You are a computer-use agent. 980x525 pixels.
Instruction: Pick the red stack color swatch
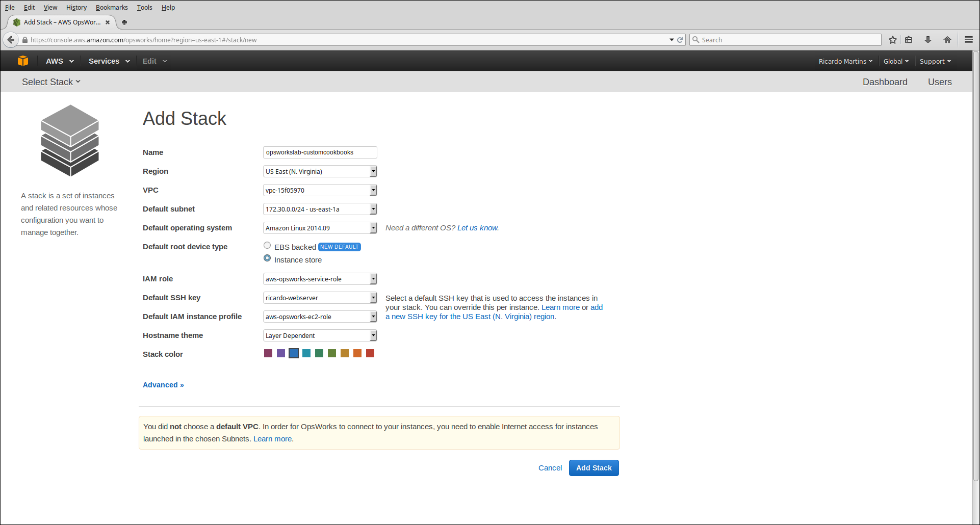pos(370,353)
